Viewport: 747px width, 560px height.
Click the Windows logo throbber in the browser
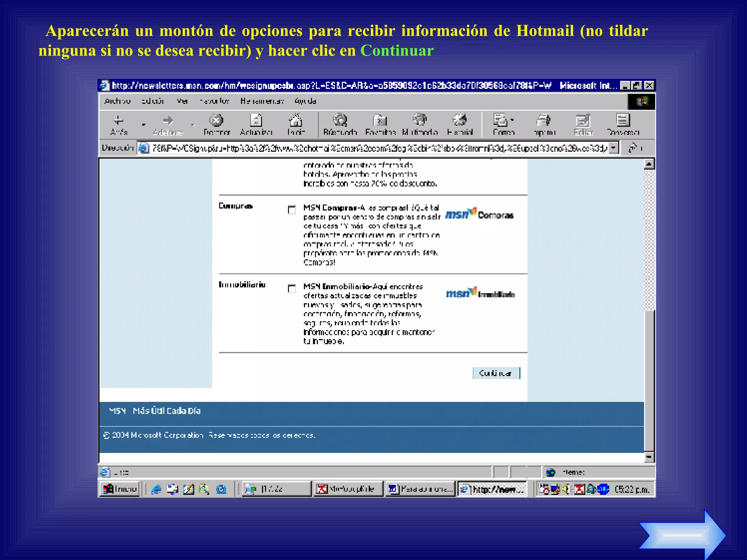coord(641,101)
